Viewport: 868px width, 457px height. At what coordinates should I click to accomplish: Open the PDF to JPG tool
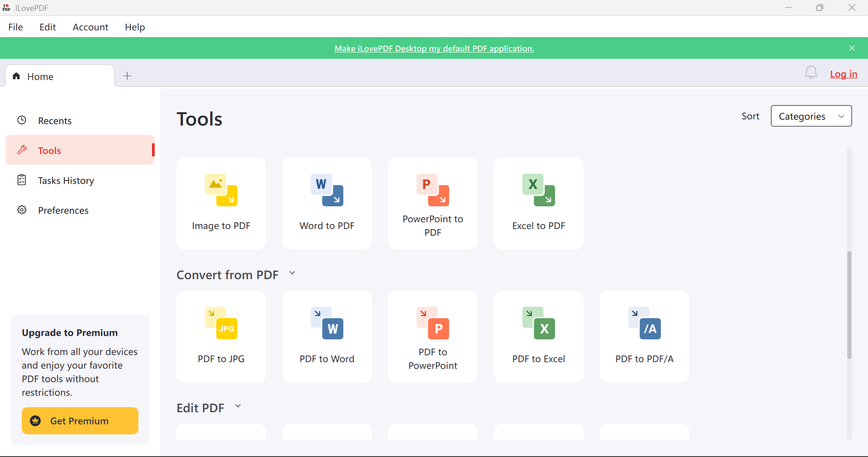(221, 336)
